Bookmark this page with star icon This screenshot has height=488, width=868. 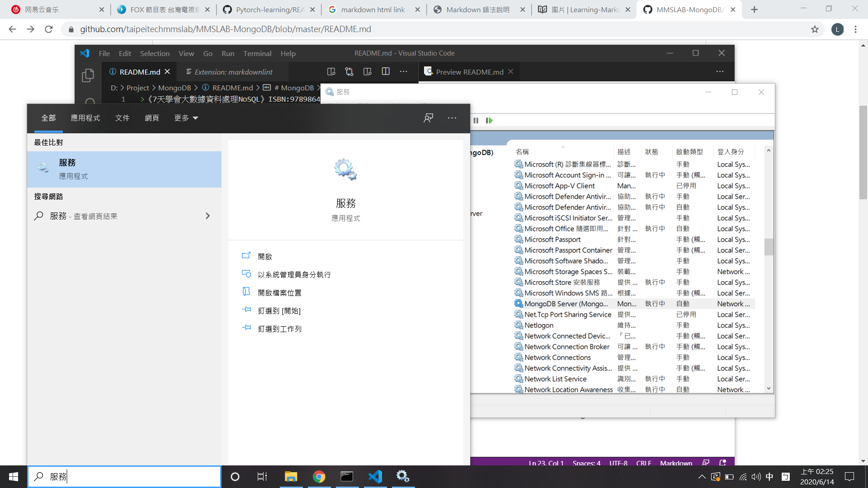[x=815, y=29]
